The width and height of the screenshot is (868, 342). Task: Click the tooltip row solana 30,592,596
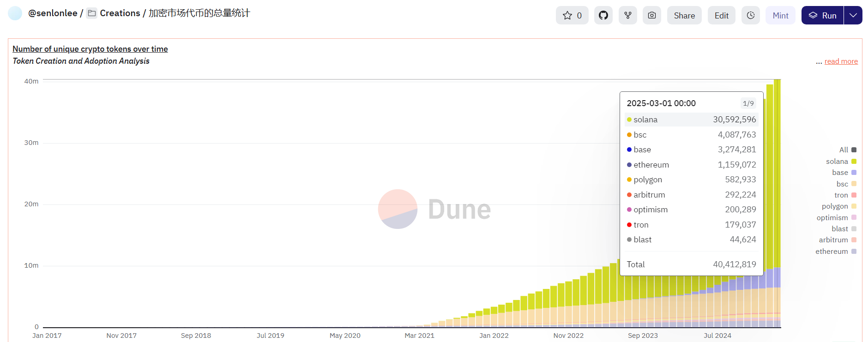point(692,120)
